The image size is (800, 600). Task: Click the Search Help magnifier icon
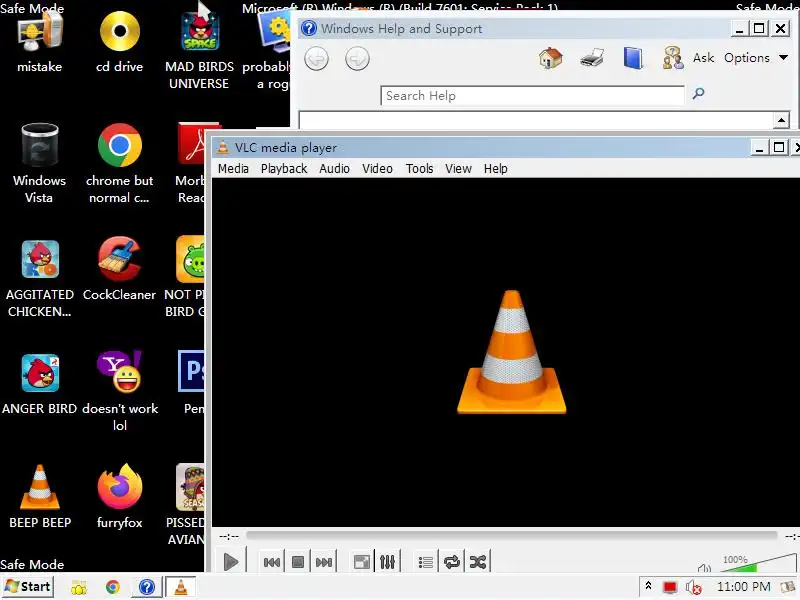coord(698,93)
